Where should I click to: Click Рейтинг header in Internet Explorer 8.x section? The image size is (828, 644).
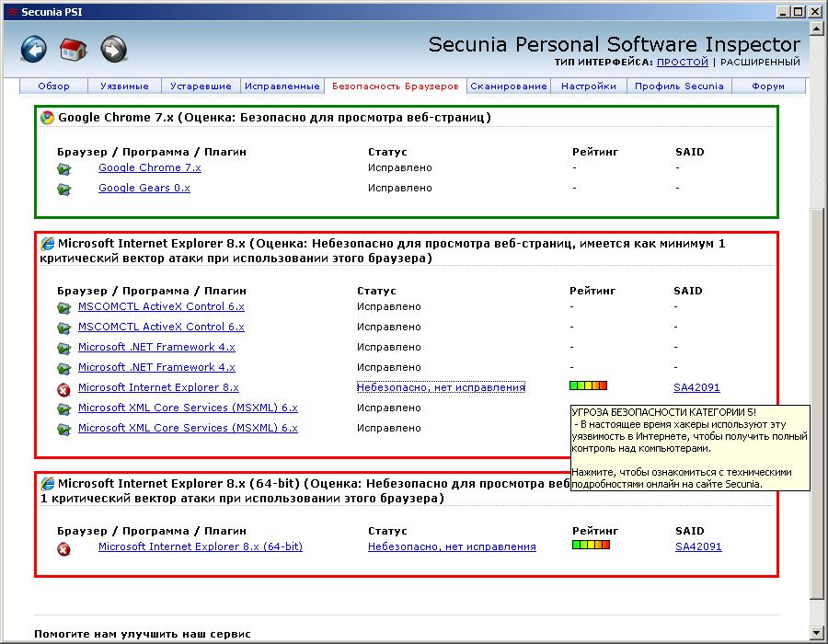pos(592,291)
